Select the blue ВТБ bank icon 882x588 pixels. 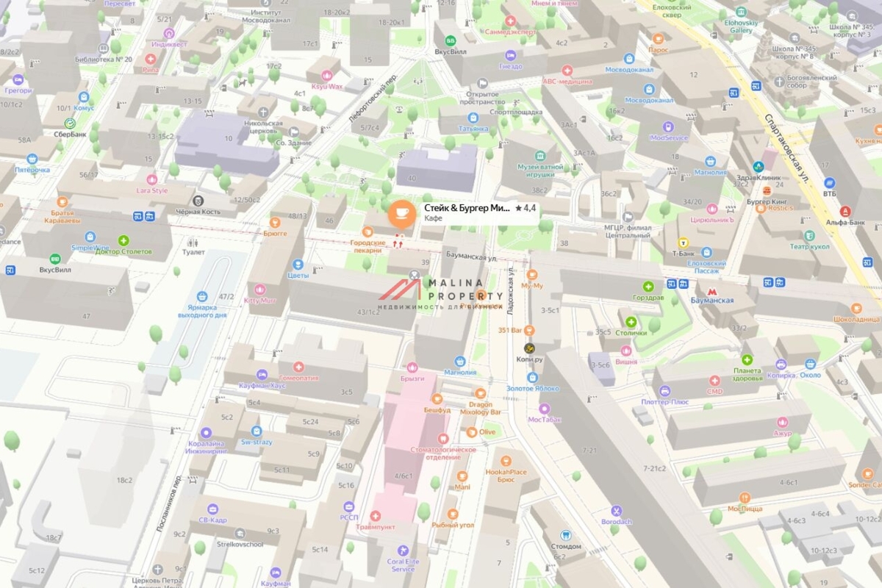(x=829, y=182)
